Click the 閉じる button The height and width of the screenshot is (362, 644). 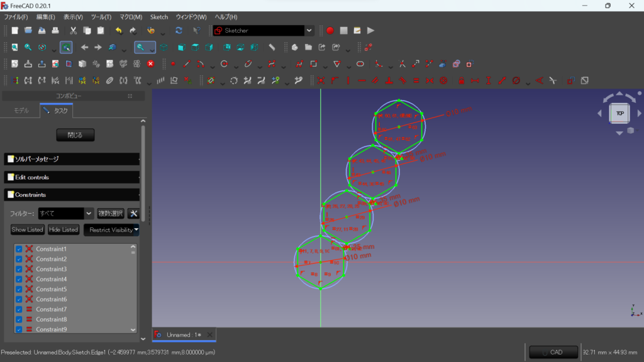pos(75,135)
